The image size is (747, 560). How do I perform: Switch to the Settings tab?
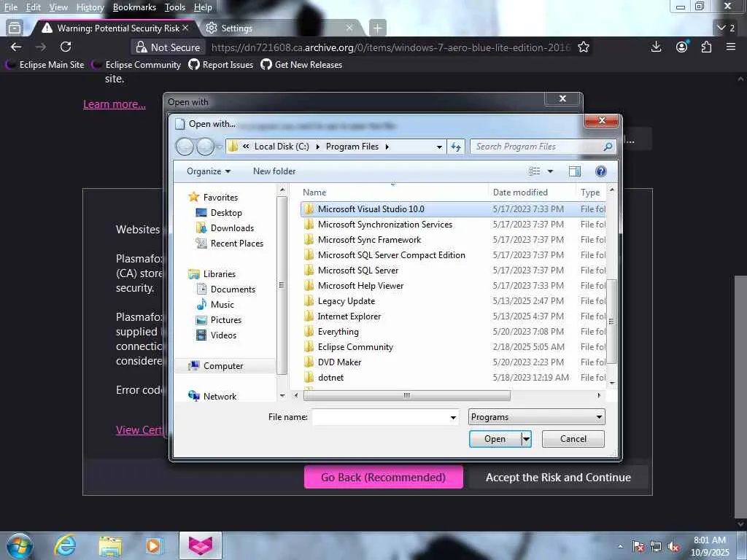[281, 28]
